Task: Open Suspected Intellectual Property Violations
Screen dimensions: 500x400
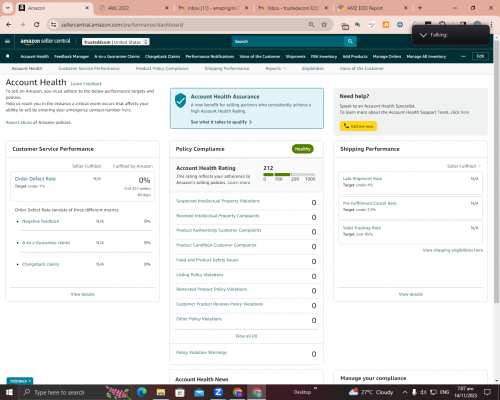Action: (218, 201)
